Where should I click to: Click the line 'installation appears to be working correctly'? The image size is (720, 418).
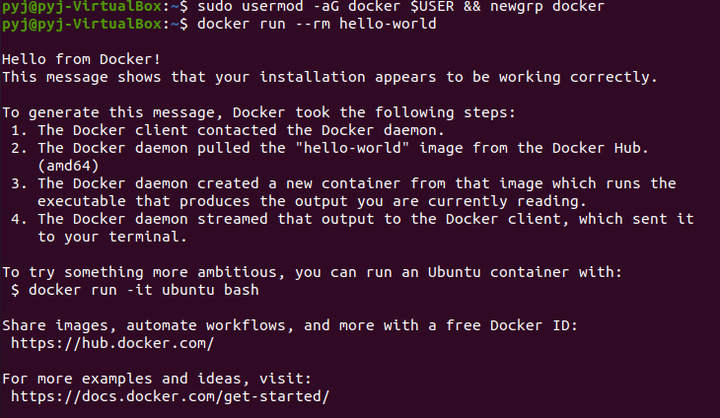tap(330, 77)
